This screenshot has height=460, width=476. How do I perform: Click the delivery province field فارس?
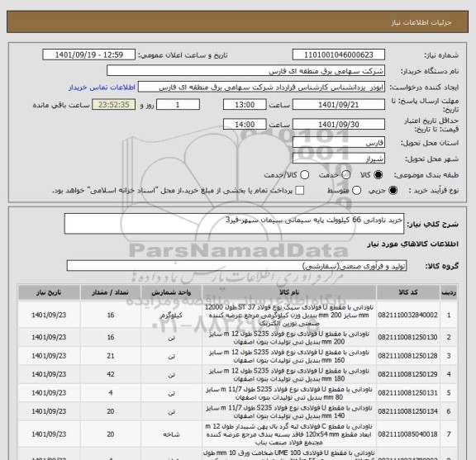point(339,143)
